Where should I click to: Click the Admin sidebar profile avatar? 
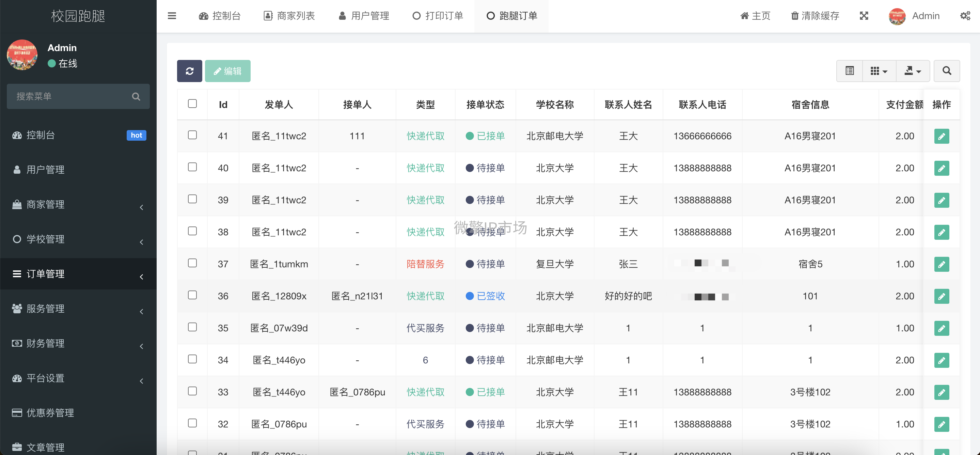[x=22, y=55]
